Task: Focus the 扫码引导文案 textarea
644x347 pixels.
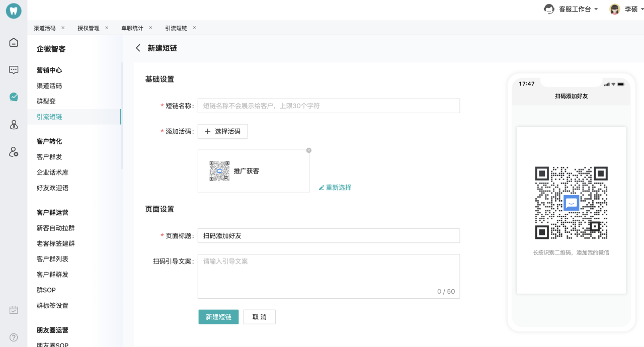Action: tap(329, 276)
